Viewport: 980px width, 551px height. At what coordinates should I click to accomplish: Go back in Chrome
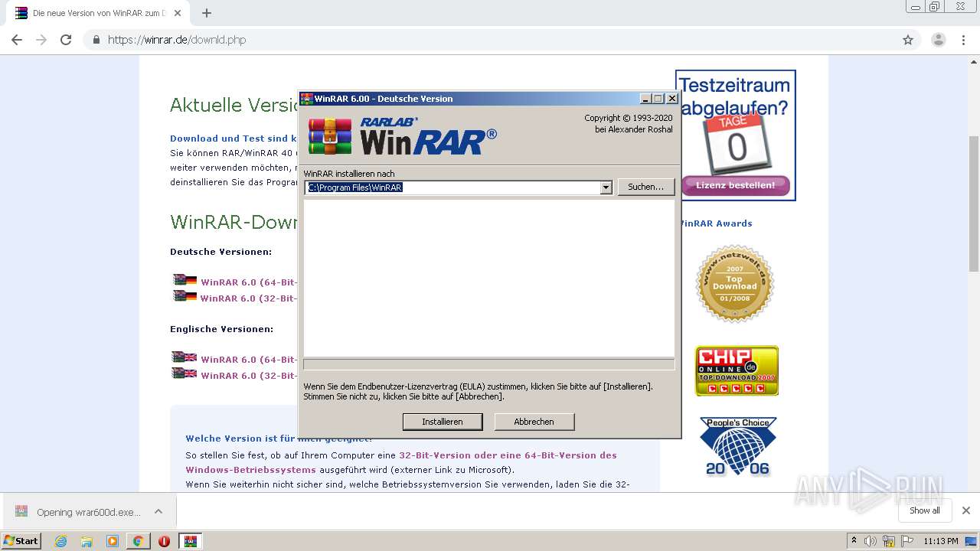point(17,40)
